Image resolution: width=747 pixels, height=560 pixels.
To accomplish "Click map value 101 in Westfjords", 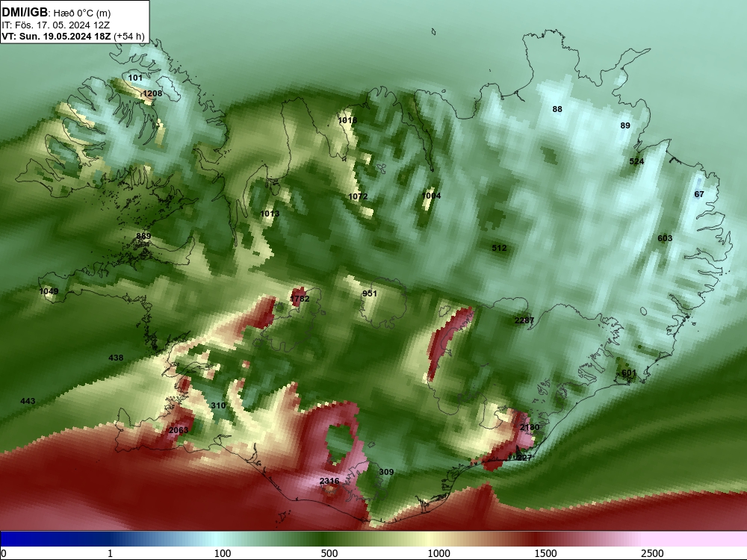I will [135, 78].
